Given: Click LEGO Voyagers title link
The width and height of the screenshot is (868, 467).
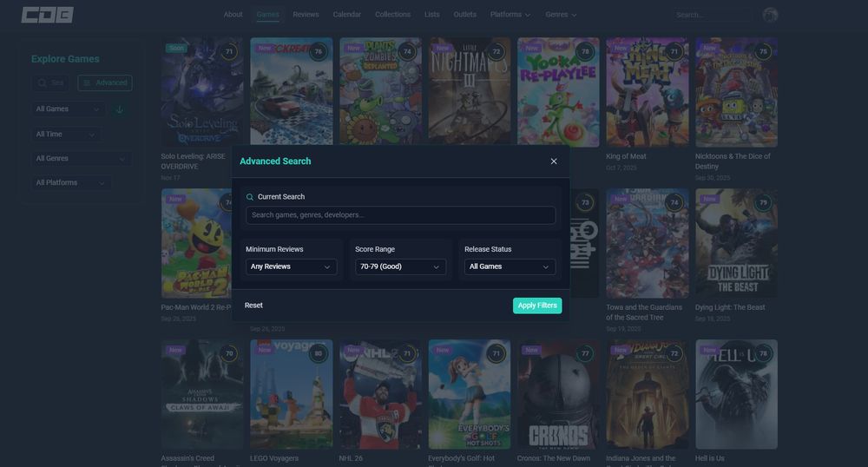Looking at the screenshot, I should coord(274,458).
